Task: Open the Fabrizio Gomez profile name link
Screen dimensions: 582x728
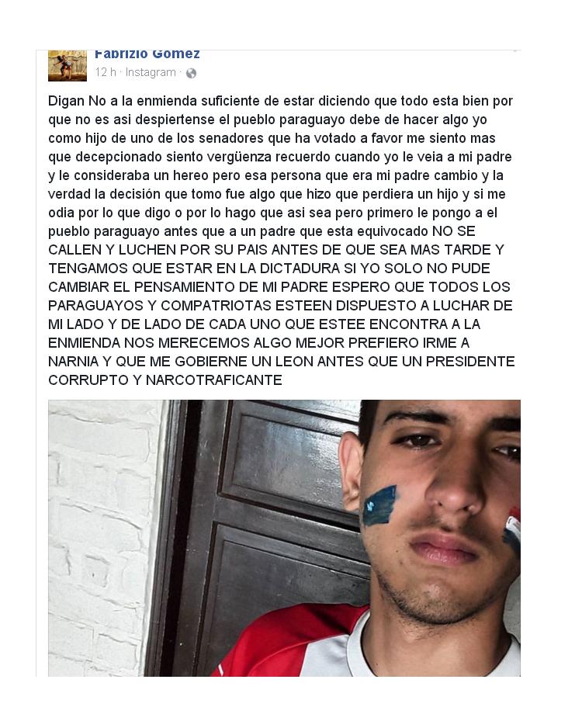Action: pos(147,54)
